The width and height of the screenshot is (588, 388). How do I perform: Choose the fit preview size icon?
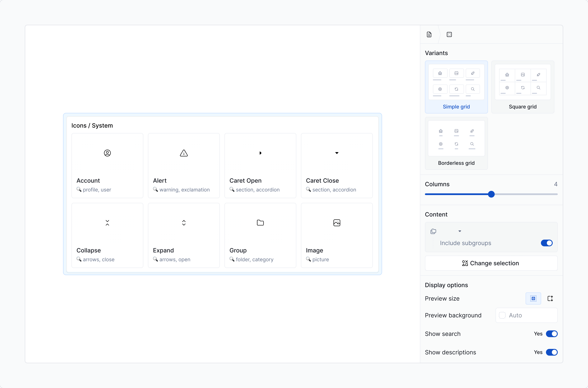(x=533, y=298)
